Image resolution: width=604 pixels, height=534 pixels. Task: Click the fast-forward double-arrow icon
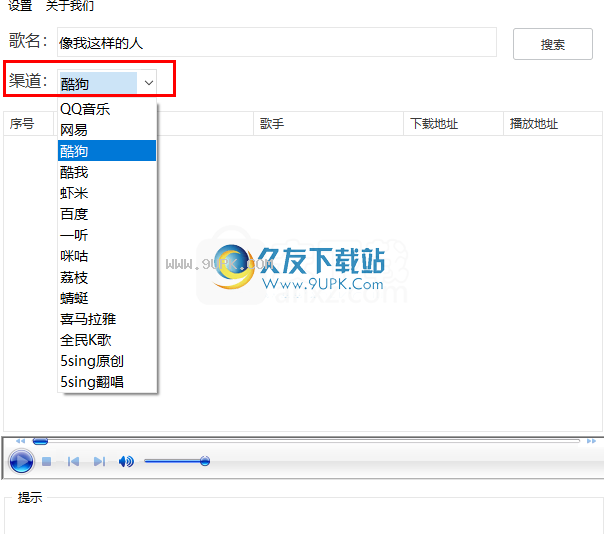591,441
